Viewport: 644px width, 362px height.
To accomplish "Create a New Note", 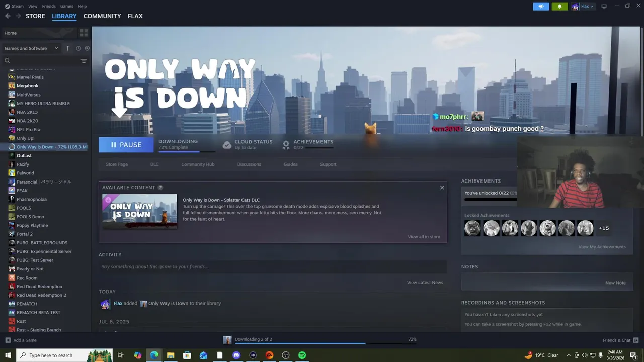I will tap(615, 283).
